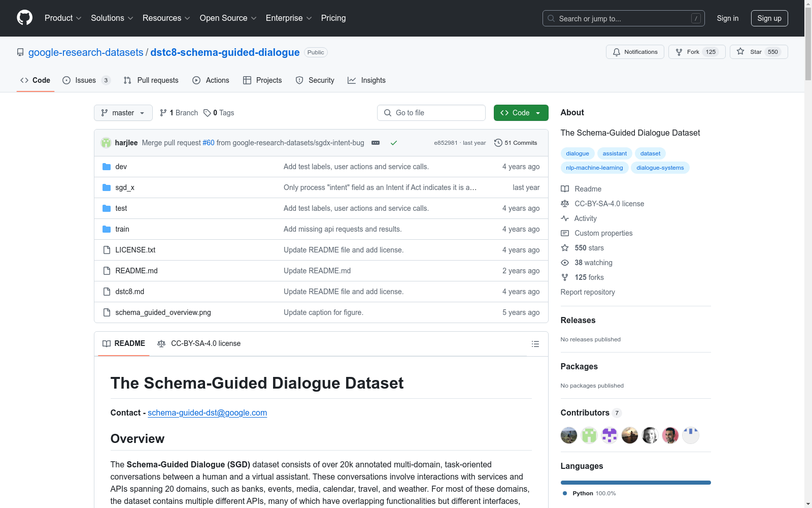Switch to the Actions tab
Screen dimensions: 812x508
211,80
